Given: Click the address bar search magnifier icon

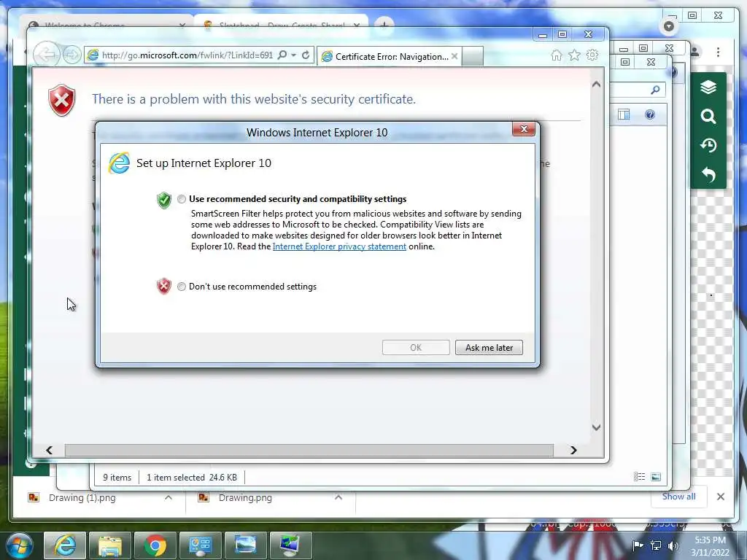Looking at the screenshot, I should click(x=282, y=55).
